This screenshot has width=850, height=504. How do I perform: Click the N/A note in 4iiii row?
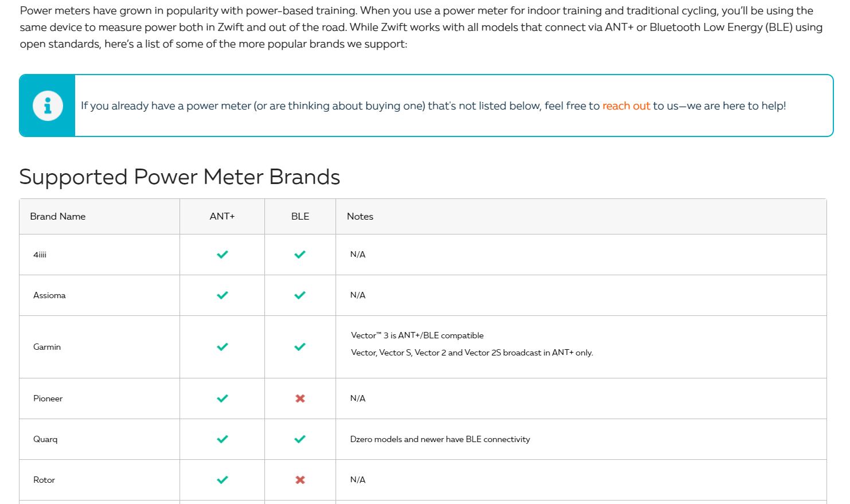[x=358, y=255]
